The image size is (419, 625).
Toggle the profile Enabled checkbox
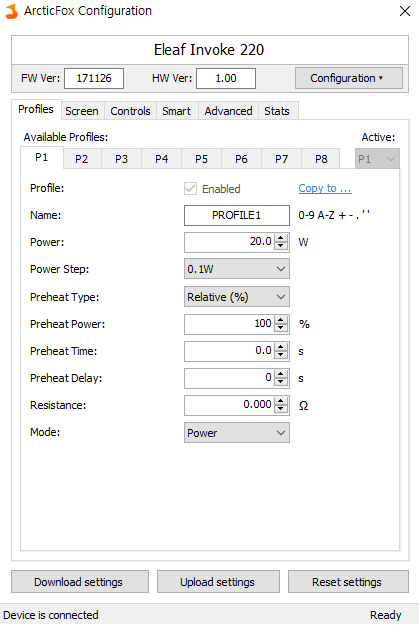(x=191, y=189)
